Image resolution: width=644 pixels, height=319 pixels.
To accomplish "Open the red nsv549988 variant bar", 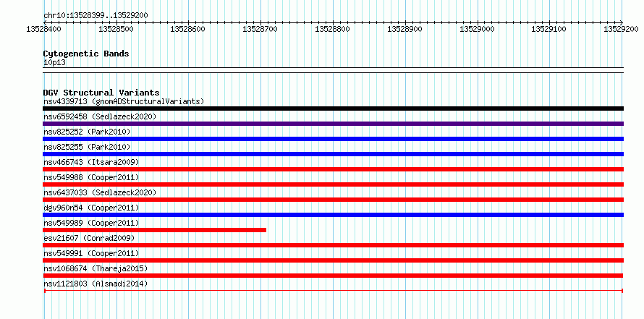I will pos(333,184).
